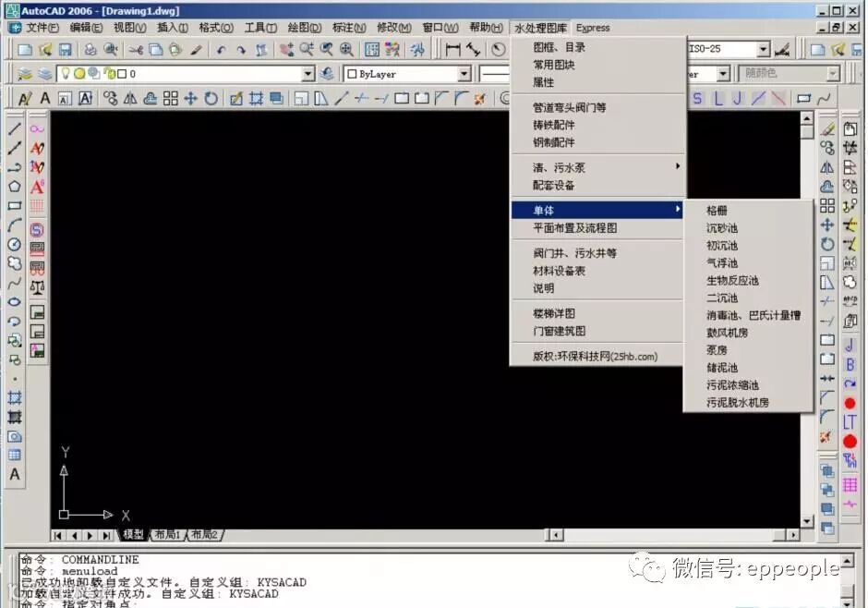Click the Rotate tool in the top modify toolbar

[x=211, y=99]
